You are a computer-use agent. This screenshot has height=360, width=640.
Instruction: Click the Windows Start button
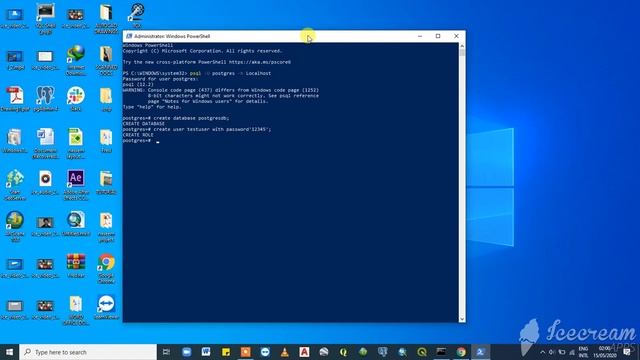point(9,352)
